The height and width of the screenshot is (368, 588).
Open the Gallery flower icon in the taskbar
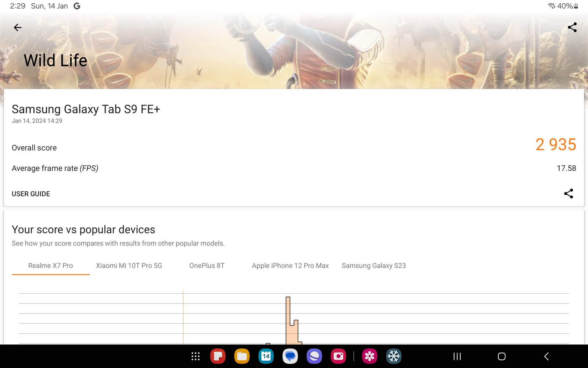[369, 356]
